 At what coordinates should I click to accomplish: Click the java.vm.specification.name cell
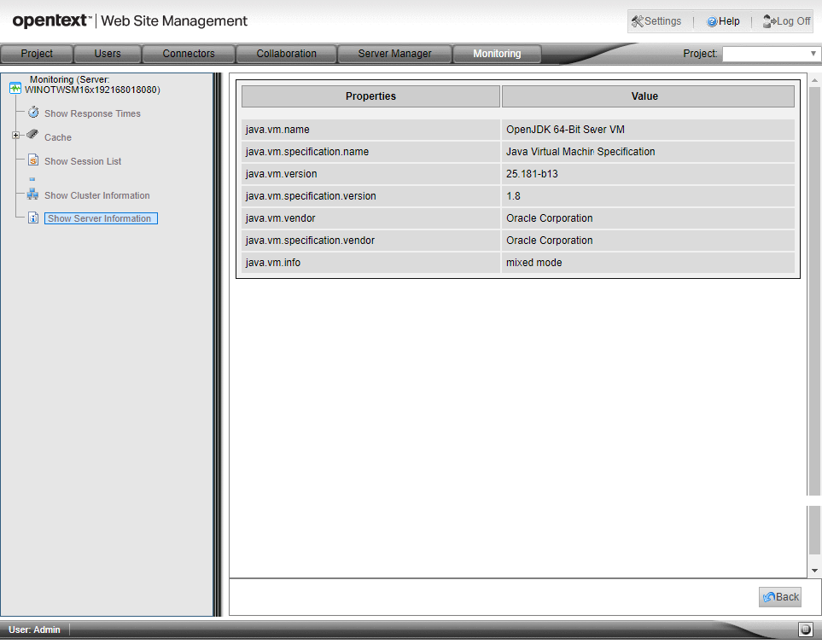point(370,152)
